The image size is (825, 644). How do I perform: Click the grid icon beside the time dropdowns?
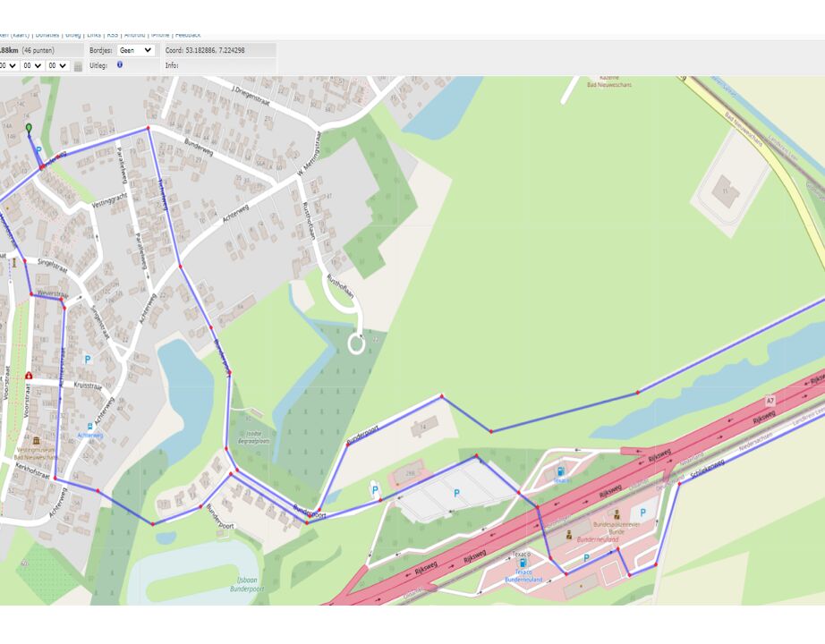tap(78, 66)
